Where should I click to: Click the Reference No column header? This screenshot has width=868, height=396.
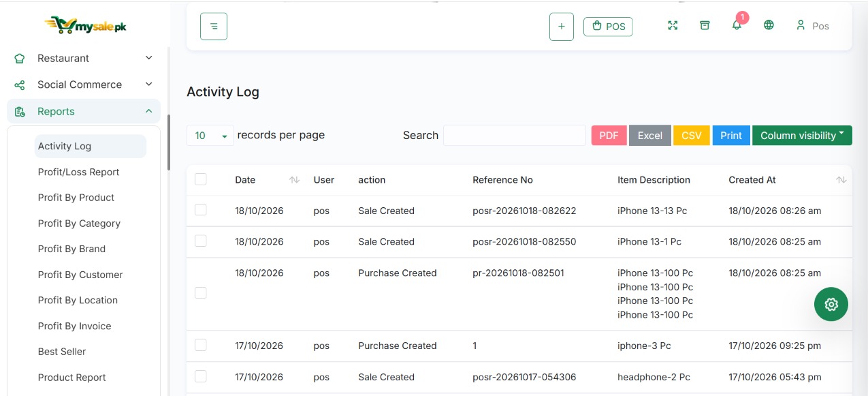(502, 180)
